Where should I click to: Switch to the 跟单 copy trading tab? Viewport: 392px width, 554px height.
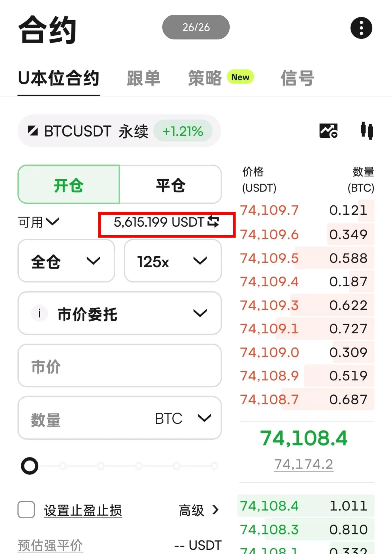143,78
